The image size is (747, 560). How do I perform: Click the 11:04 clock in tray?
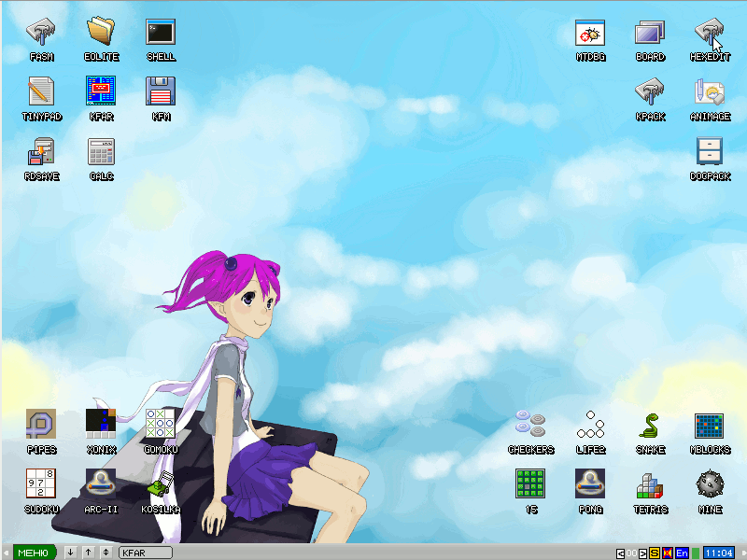[718, 553]
